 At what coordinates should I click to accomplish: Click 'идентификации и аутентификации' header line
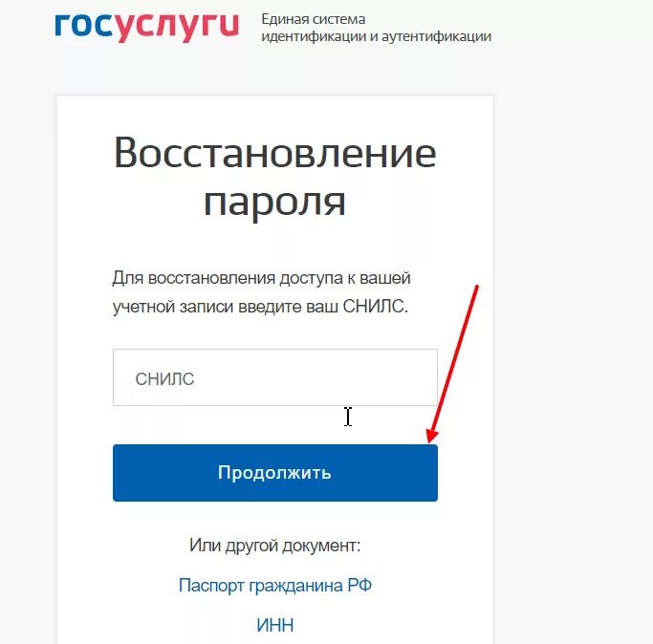pyautogui.click(x=376, y=36)
